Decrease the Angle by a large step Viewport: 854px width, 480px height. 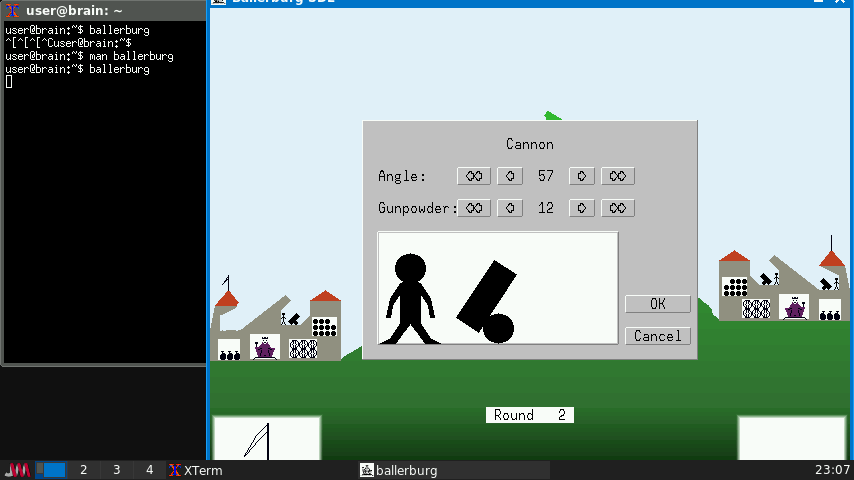tap(474, 176)
